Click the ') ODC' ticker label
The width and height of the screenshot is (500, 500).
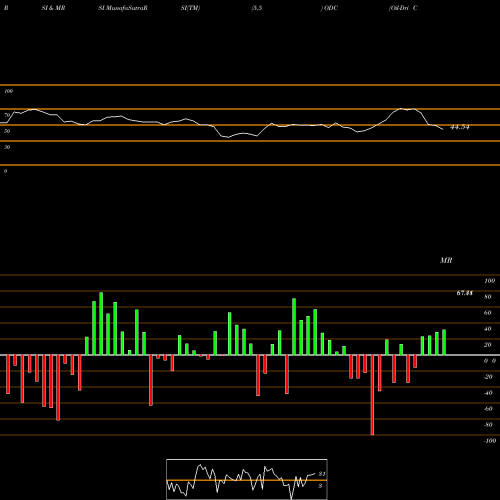pyautogui.click(x=329, y=8)
